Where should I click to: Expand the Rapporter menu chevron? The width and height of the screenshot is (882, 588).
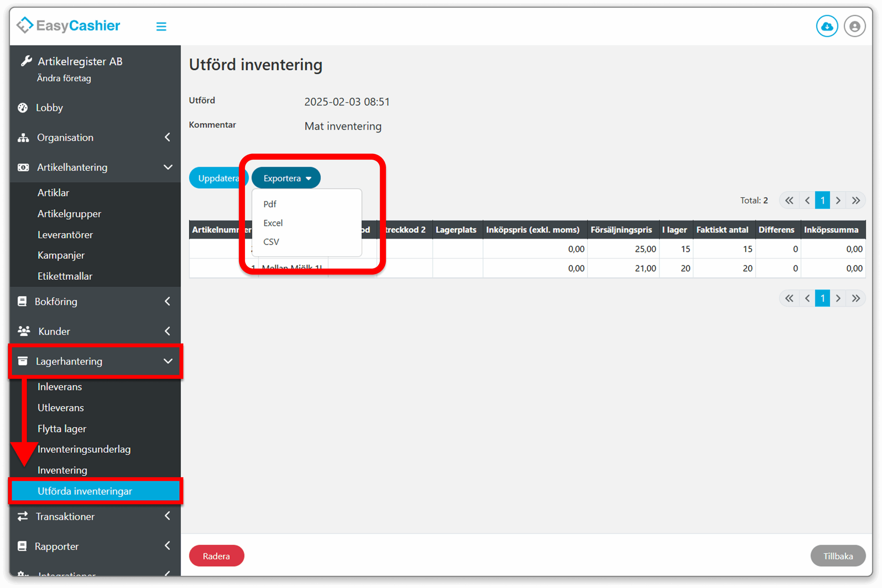point(168,545)
